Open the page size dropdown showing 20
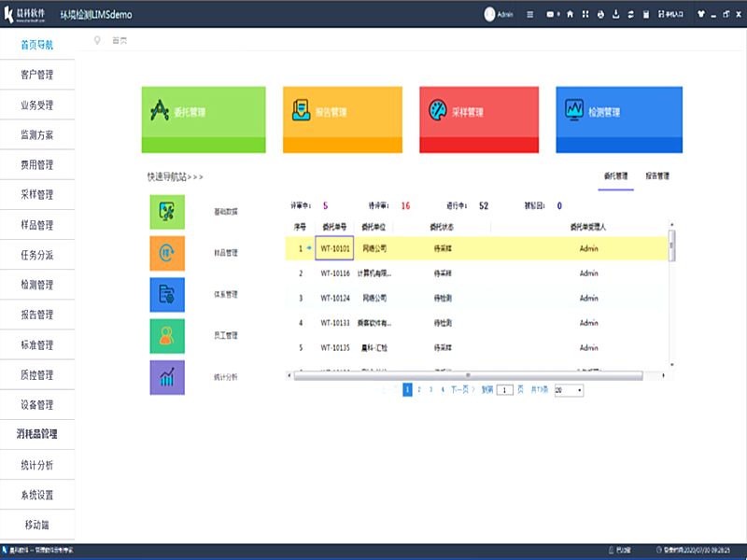Viewport: 747px width, 560px height. point(569,390)
